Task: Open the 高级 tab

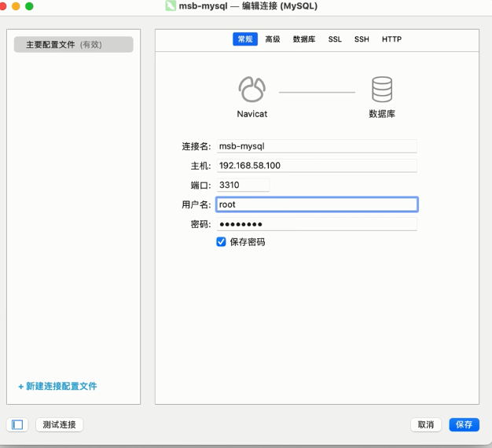Action: [x=273, y=39]
